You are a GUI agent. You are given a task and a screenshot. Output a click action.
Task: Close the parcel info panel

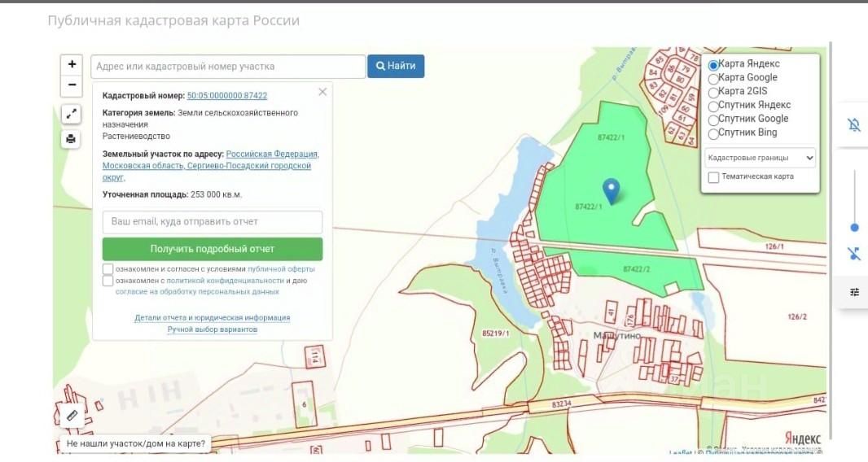coord(322,92)
